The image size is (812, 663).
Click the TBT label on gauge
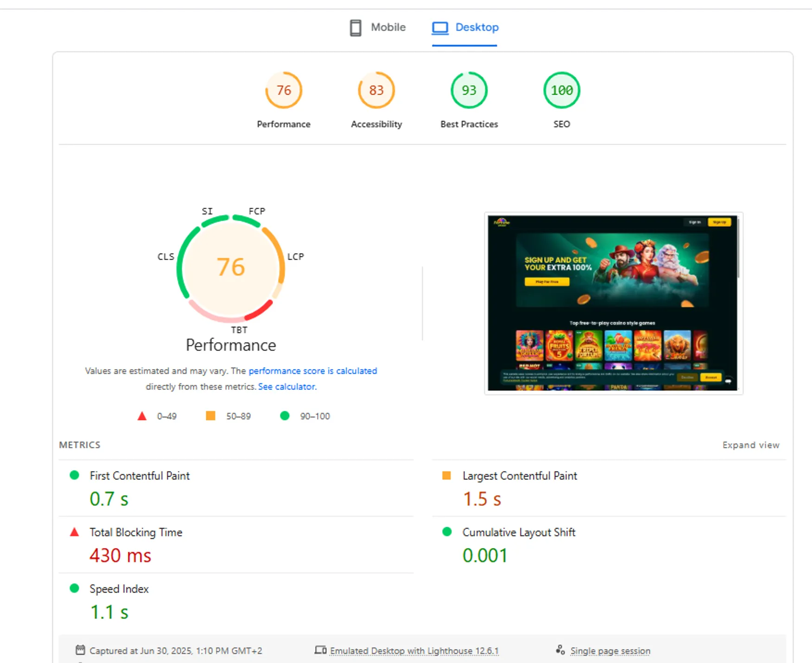pos(239,330)
